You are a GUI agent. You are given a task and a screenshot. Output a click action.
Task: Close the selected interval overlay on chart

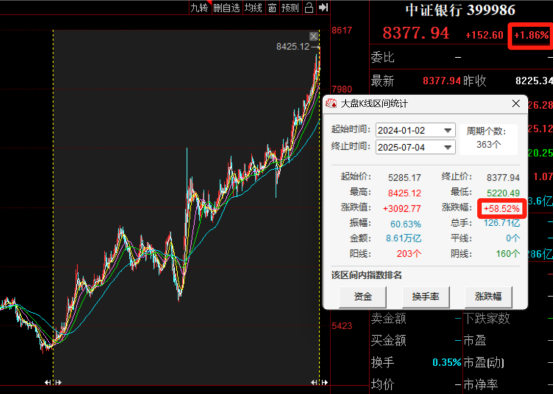click(x=313, y=36)
